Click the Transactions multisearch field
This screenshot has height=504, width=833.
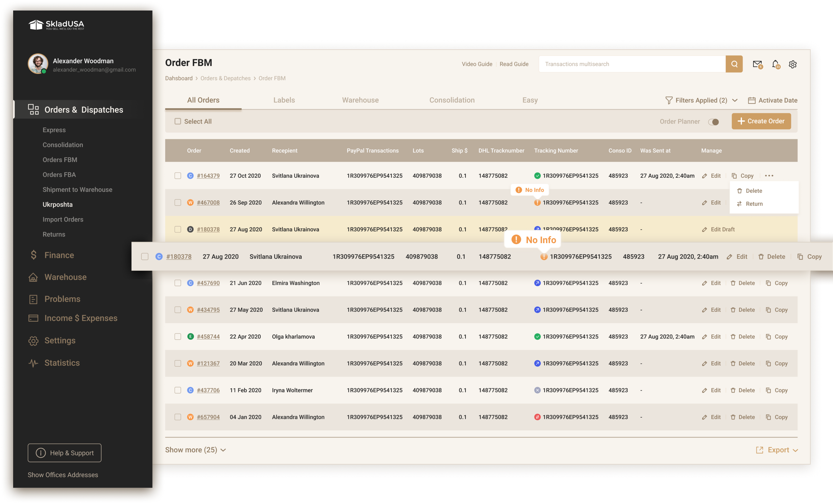pyautogui.click(x=631, y=64)
